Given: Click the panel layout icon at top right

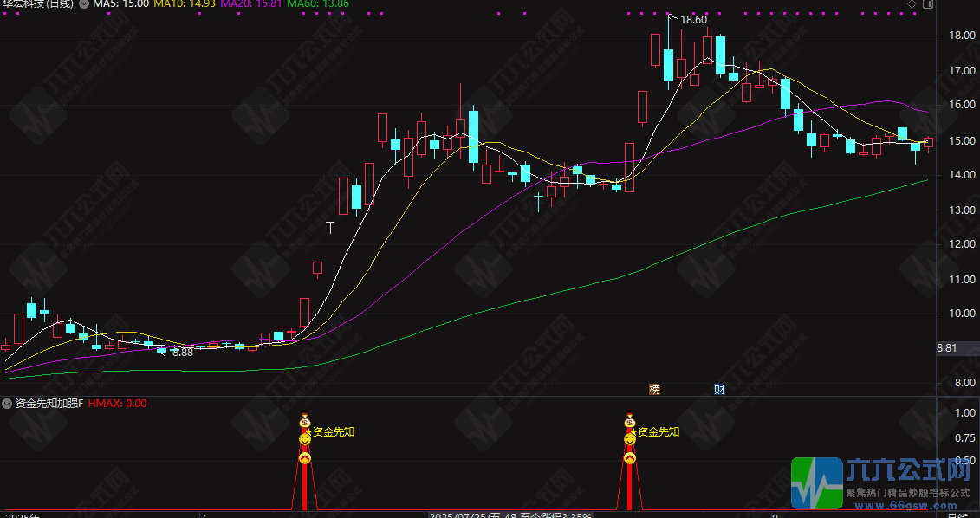Looking at the screenshot, I should point(927,4).
